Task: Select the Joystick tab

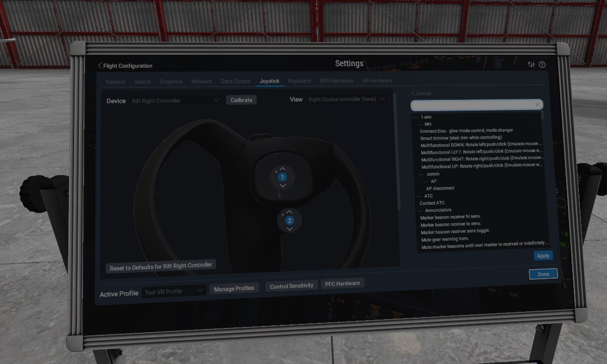Action: click(x=269, y=81)
